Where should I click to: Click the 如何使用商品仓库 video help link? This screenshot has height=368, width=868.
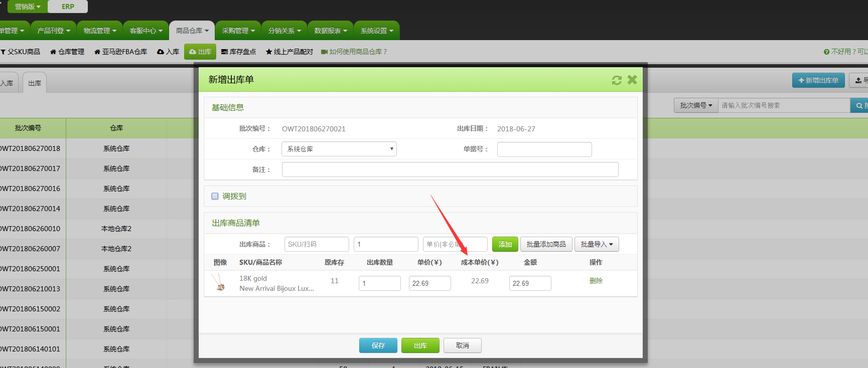(x=354, y=52)
